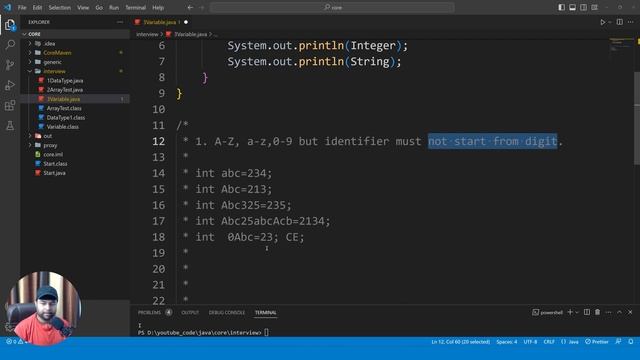
Task: Open the Run menu
Action: pyautogui.click(x=114, y=7)
